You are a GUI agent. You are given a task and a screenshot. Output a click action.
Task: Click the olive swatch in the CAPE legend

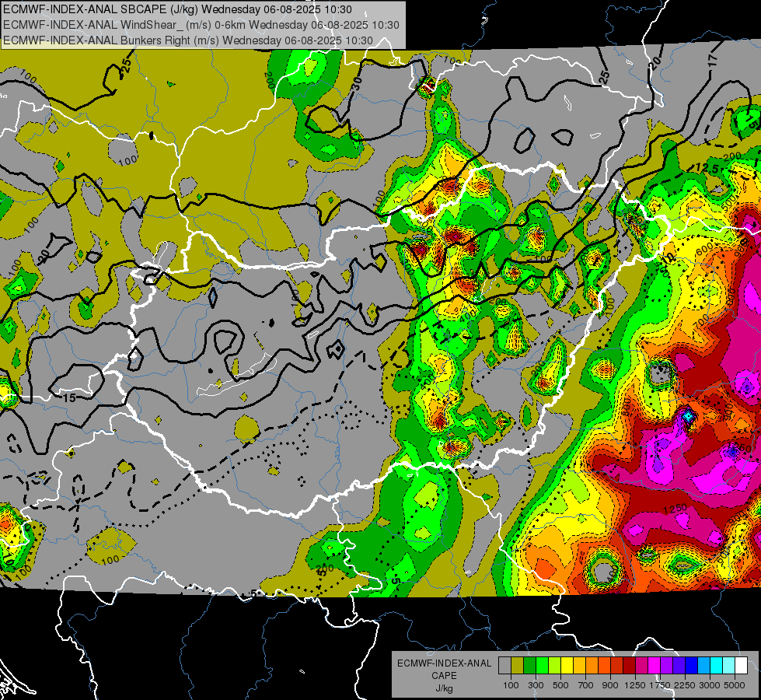point(518,666)
